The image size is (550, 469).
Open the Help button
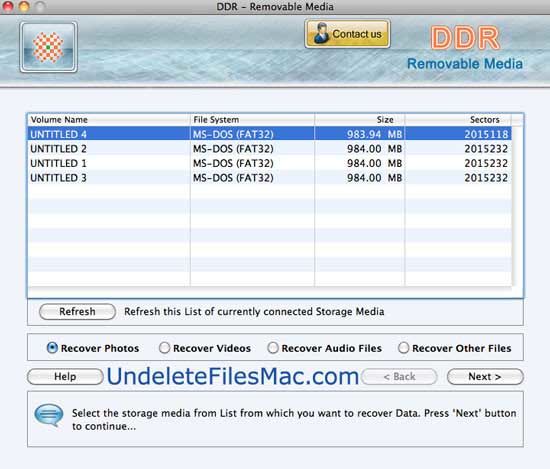point(65,376)
